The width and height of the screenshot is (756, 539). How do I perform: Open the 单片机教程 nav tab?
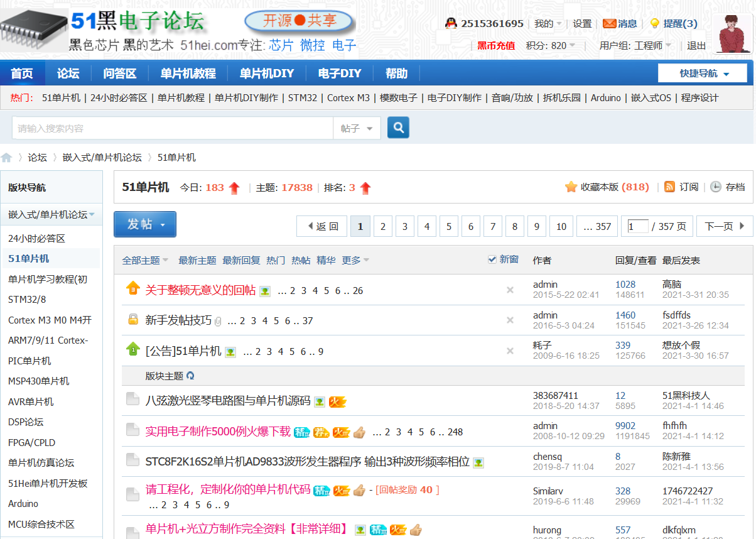tap(188, 73)
